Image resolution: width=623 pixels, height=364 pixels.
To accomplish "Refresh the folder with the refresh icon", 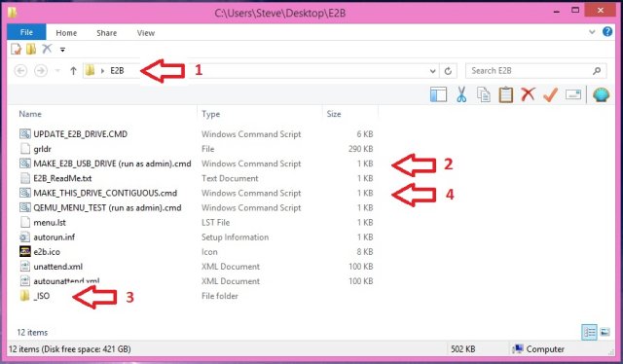I will pos(448,71).
